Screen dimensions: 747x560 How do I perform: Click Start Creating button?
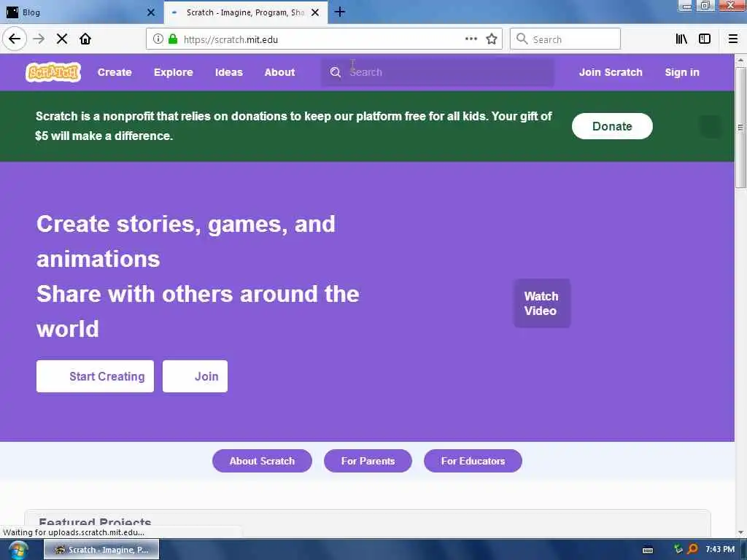(x=95, y=376)
